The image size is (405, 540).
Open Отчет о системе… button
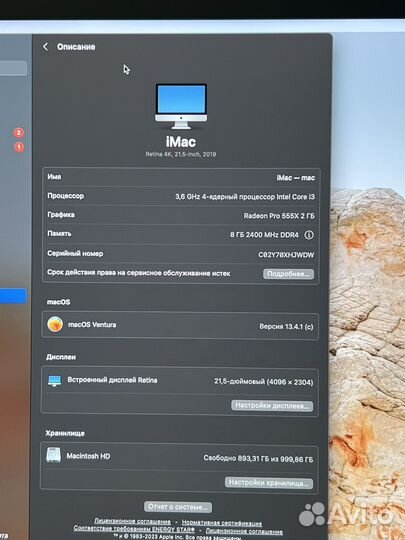tap(178, 507)
